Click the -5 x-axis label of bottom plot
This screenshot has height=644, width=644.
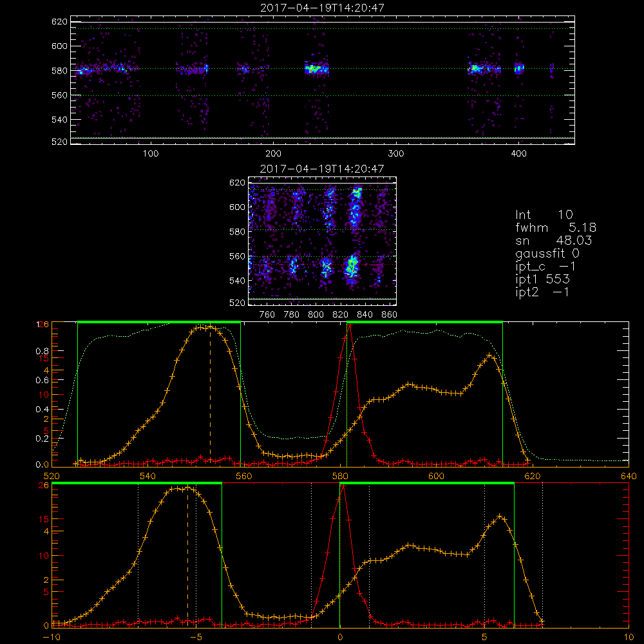[196, 638]
